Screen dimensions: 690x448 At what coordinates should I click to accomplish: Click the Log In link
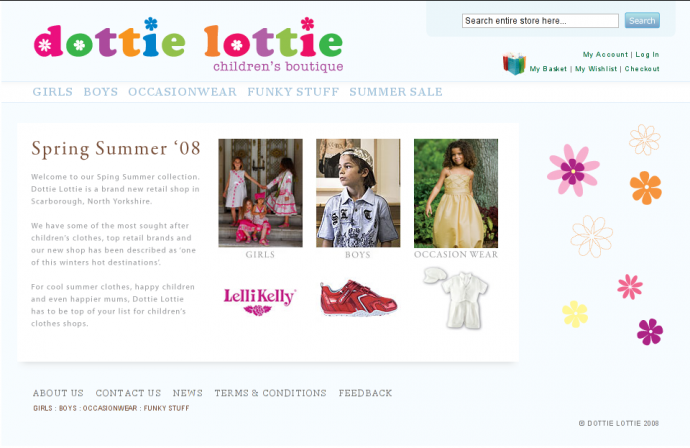647,55
